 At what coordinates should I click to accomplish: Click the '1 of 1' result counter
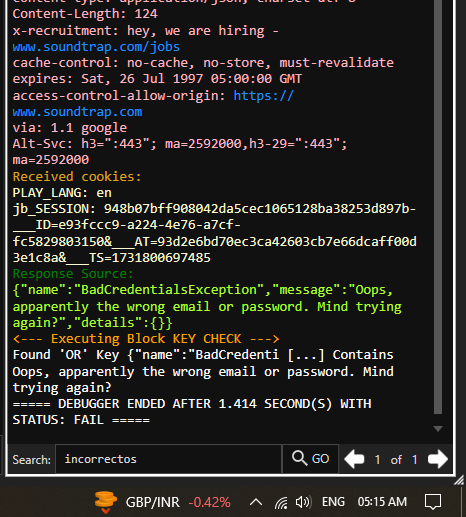(x=396, y=460)
